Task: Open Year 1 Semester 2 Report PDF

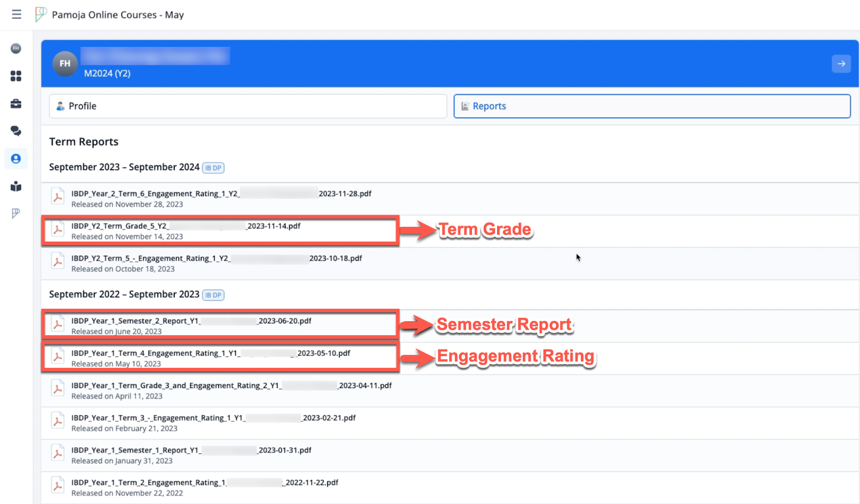Action: pos(191,321)
